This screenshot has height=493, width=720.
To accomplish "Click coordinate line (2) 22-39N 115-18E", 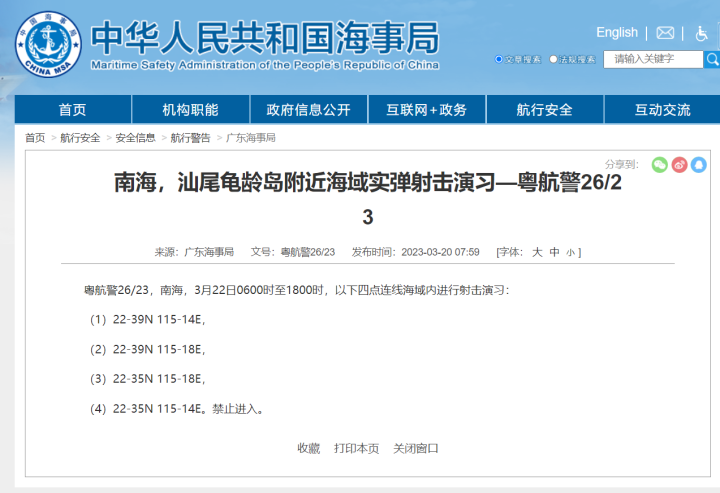I will (147, 349).
